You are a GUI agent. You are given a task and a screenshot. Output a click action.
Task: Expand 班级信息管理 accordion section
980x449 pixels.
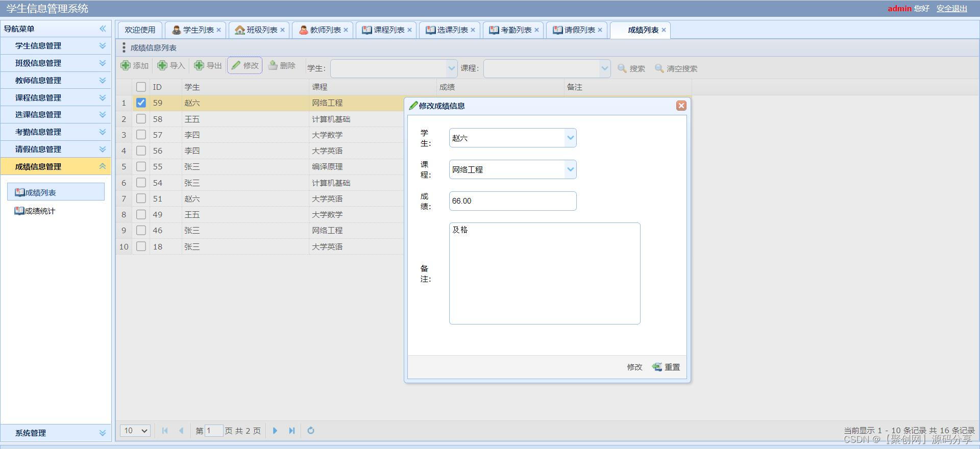click(56, 63)
